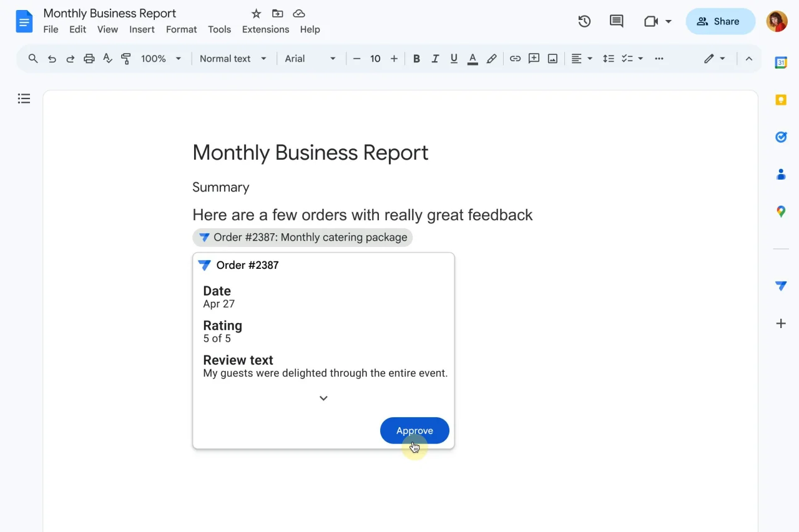Undo the last action

(52, 59)
